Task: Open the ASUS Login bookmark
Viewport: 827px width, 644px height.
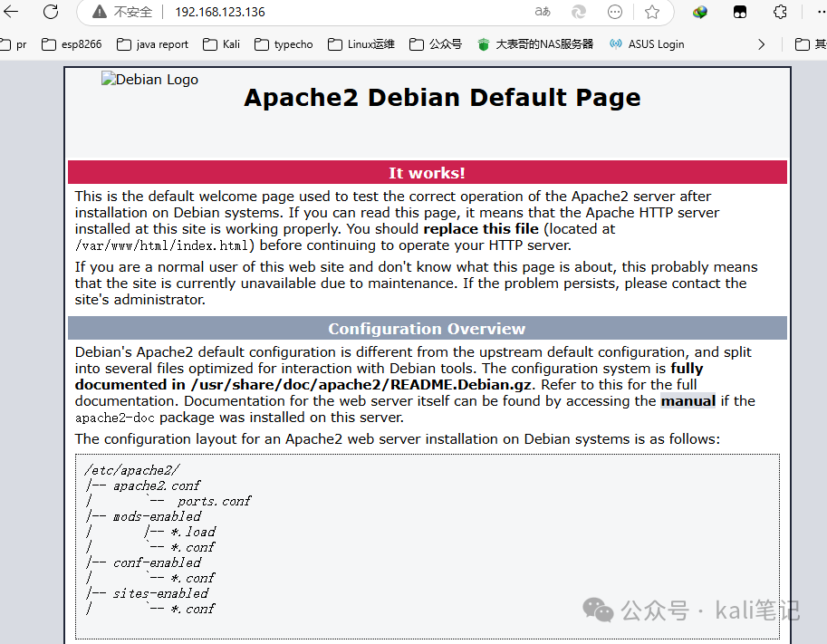Action: point(647,44)
